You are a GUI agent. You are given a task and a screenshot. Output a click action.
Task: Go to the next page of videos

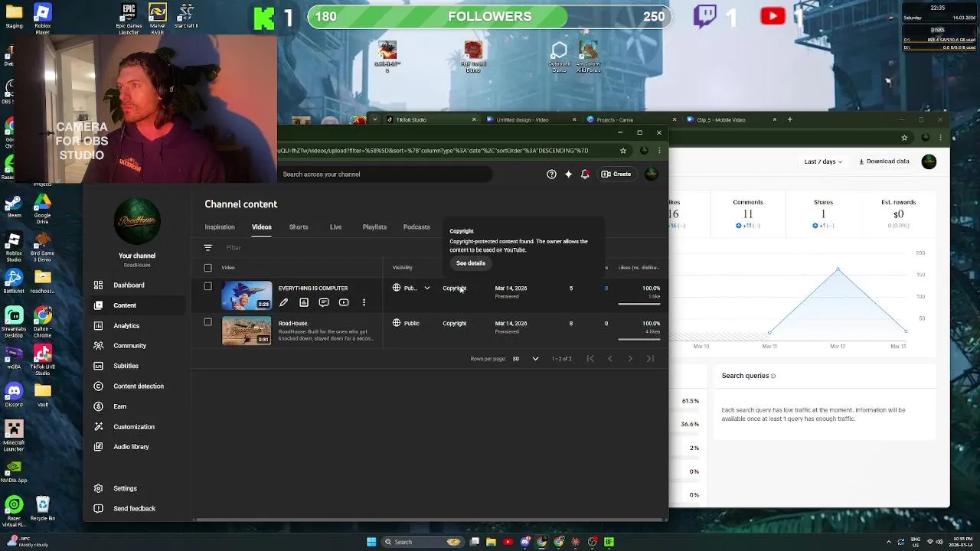[x=630, y=359]
